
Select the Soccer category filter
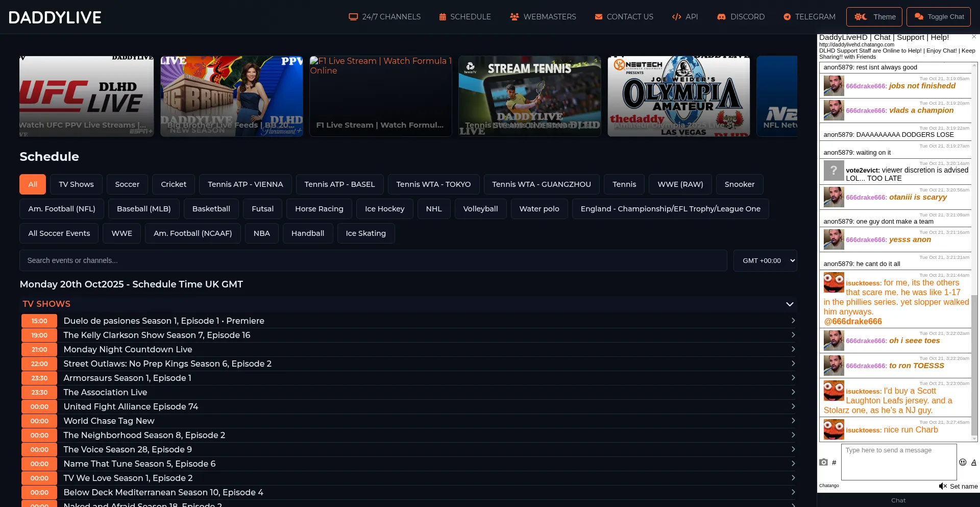click(127, 184)
